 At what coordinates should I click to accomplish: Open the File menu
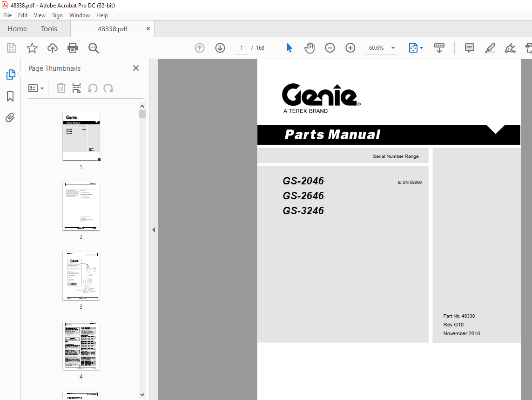(x=7, y=15)
